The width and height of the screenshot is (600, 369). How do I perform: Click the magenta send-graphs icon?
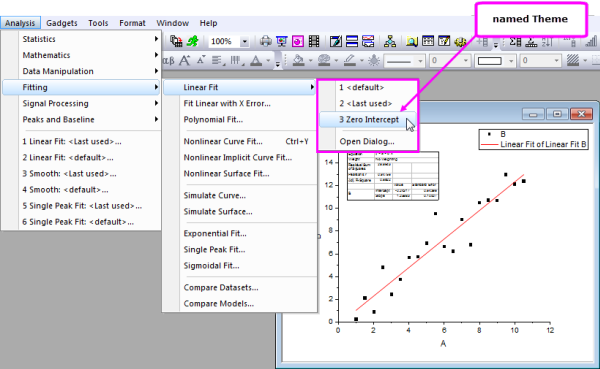point(298,41)
